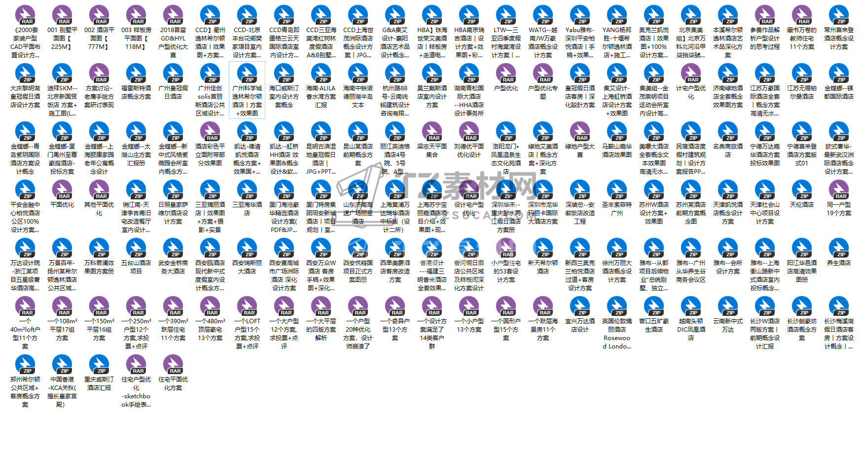Click the 重庆威斯汀酒店汇报 ZIP icon
The height and width of the screenshot is (461, 868).
[x=99, y=364]
